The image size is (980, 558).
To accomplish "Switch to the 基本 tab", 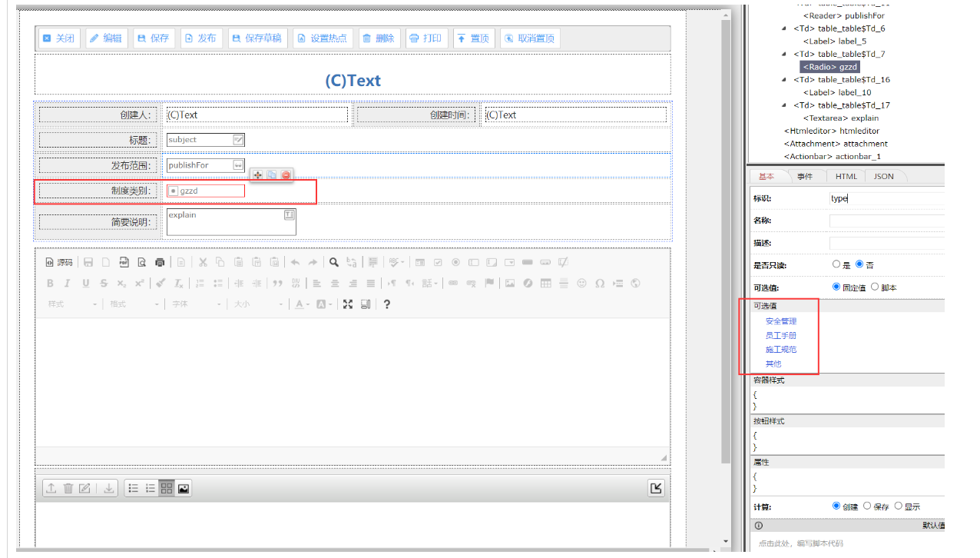I will click(768, 176).
